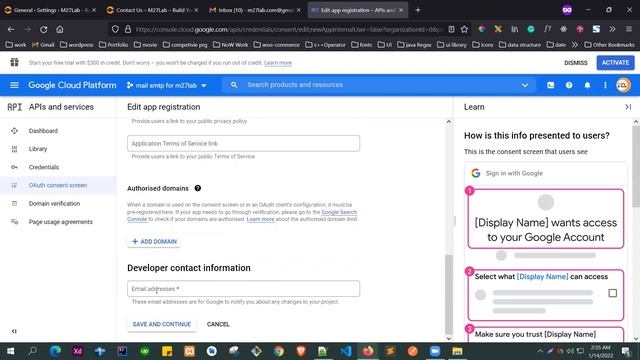The image size is (640, 360).
Task: Show more bookmarks with the chevron
Action: 575,44
